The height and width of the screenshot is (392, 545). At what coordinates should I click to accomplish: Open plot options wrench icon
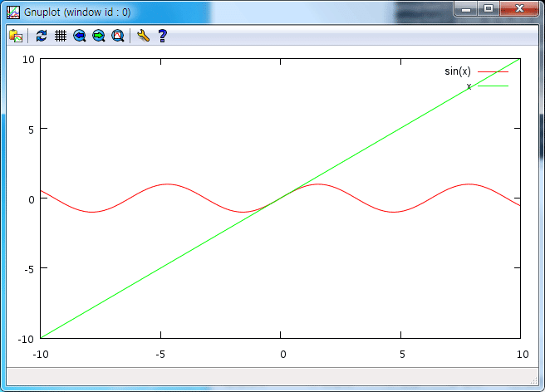143,36
